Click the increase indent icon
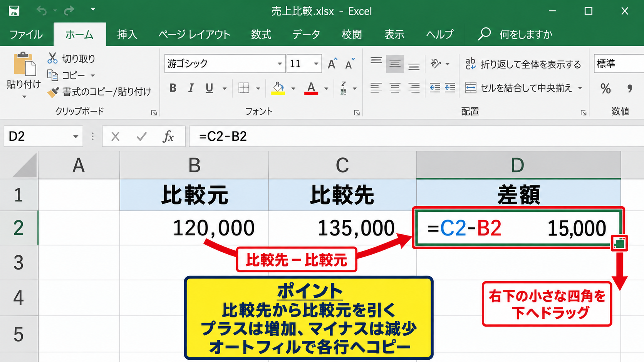Viewport: 644px width, 362px height. point(449,88)
